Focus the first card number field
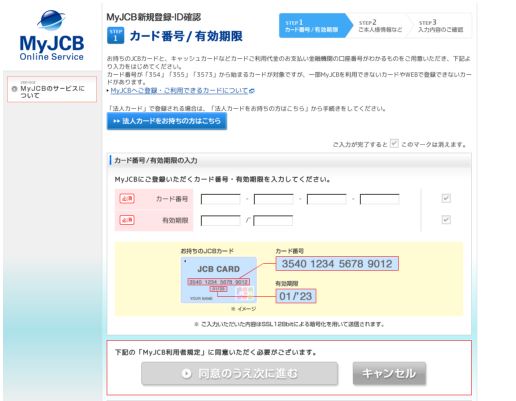The image size is (516, 401). click(220, 199)
